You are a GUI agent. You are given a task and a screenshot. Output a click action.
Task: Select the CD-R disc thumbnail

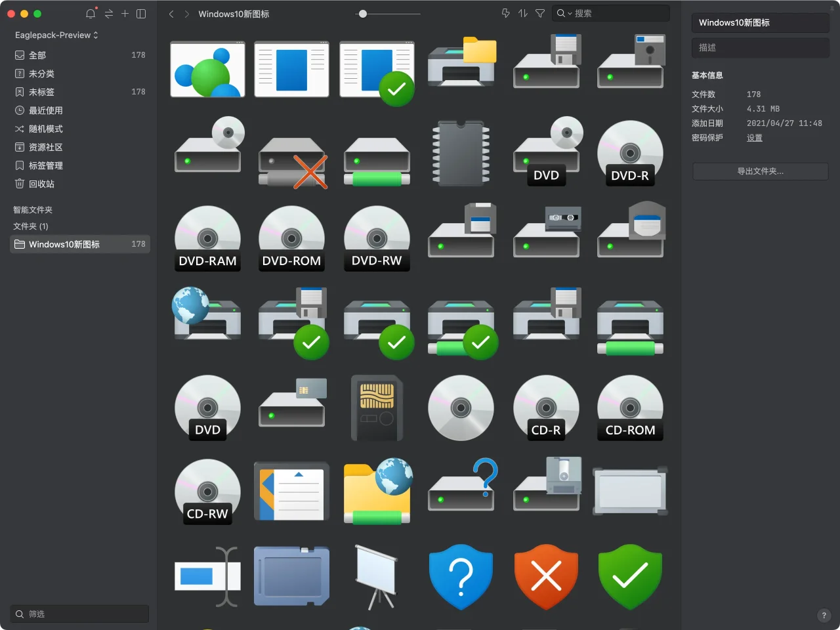tap(546, 408)
